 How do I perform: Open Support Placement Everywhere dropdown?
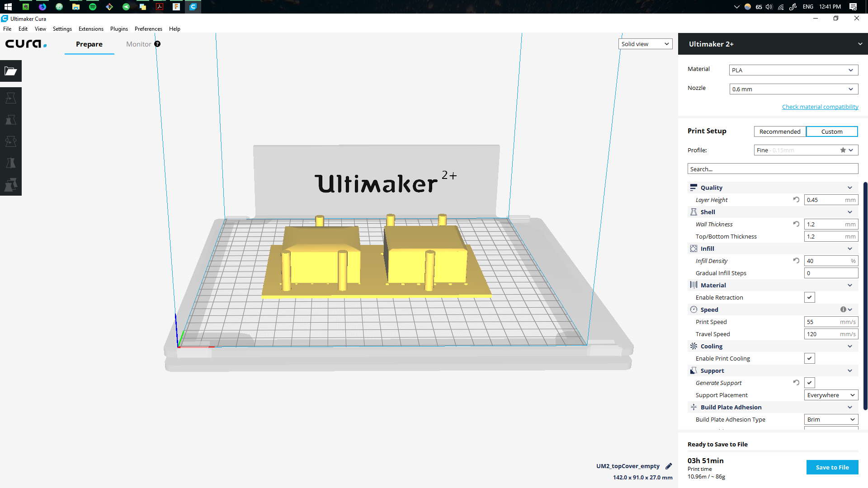(x=831, y=395)
